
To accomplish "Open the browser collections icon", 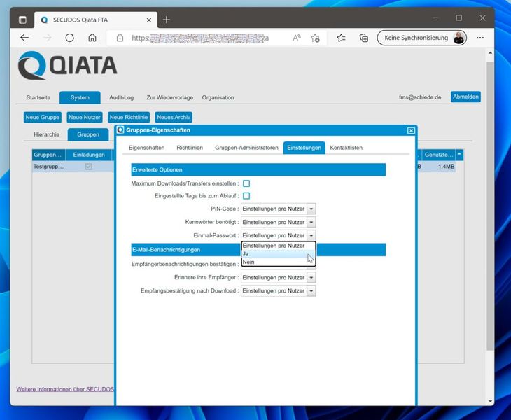I will (x=363, y=38).
